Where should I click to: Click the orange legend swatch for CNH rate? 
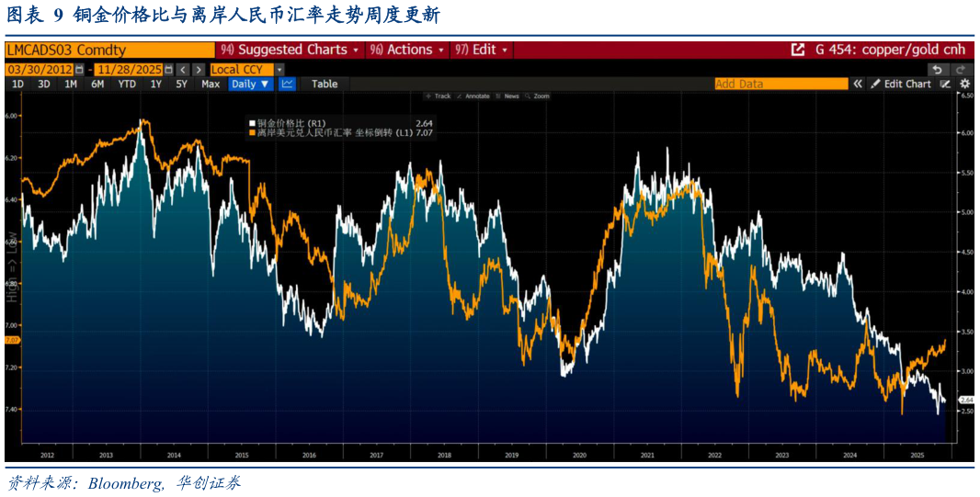tap(252, 133)
